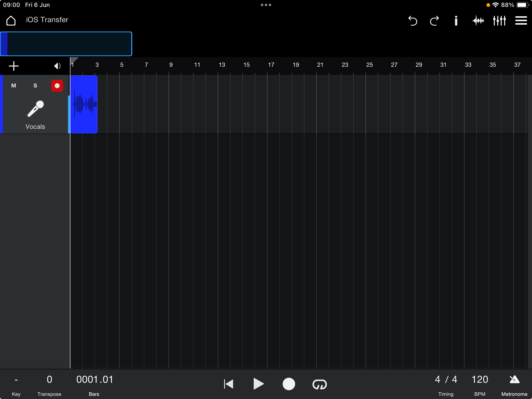Open the project info icon
Screen dimensions: 532x399
click(456, 21)
